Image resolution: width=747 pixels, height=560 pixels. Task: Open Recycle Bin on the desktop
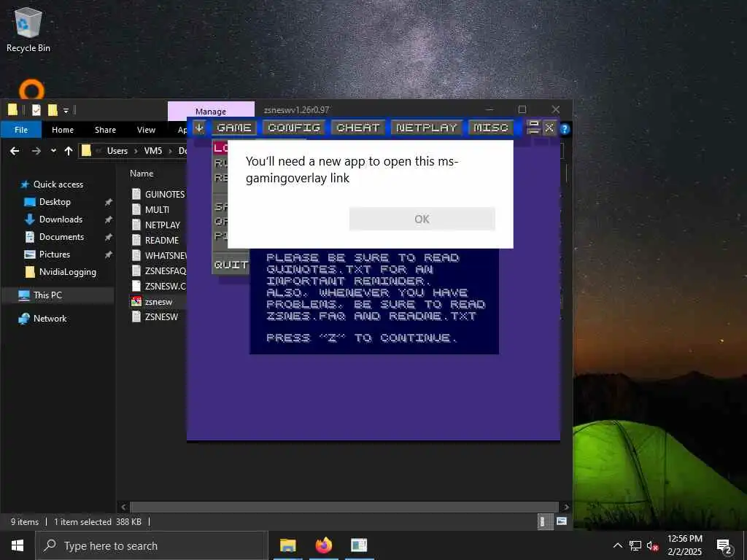click(28, 31)
